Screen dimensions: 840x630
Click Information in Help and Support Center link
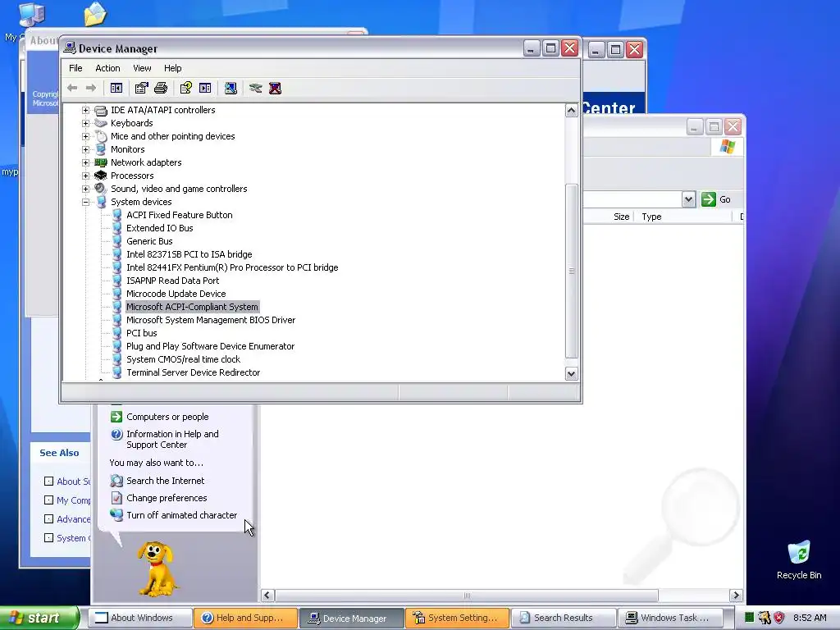point(172,440)
